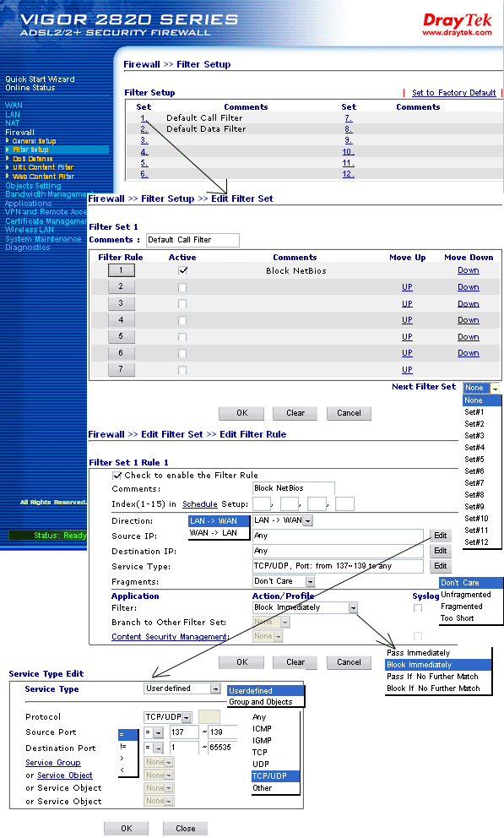The width and height of the screenshot is (504, 838).
Task: Click the rule Comments field 'Block NetBios'
Action: [294, 488]
